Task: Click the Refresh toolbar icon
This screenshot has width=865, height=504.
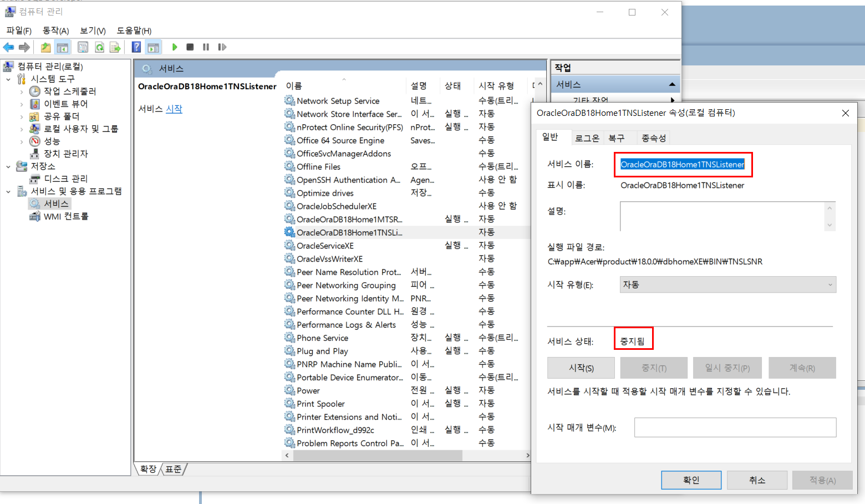Action: (x=99, y=47)
